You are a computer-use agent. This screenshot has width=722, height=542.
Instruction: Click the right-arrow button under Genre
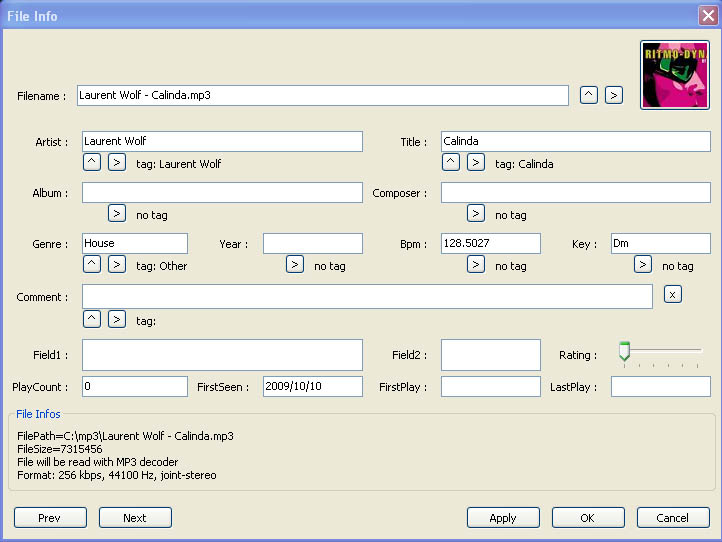[117, 264]
